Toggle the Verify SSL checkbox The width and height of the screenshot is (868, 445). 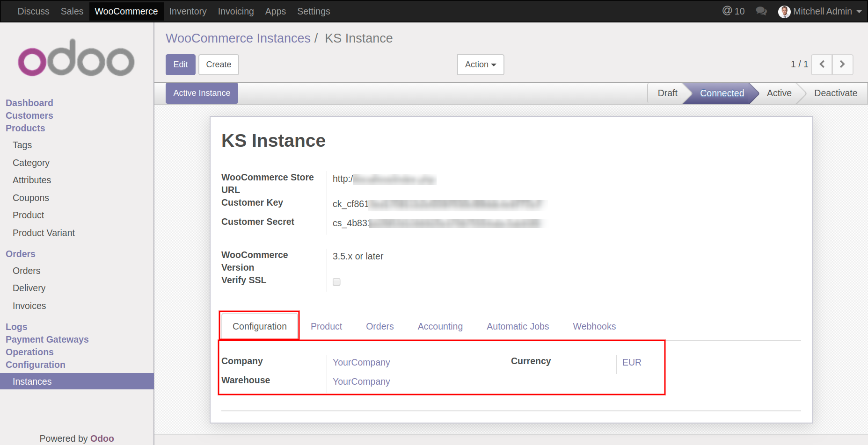[336, 282]
